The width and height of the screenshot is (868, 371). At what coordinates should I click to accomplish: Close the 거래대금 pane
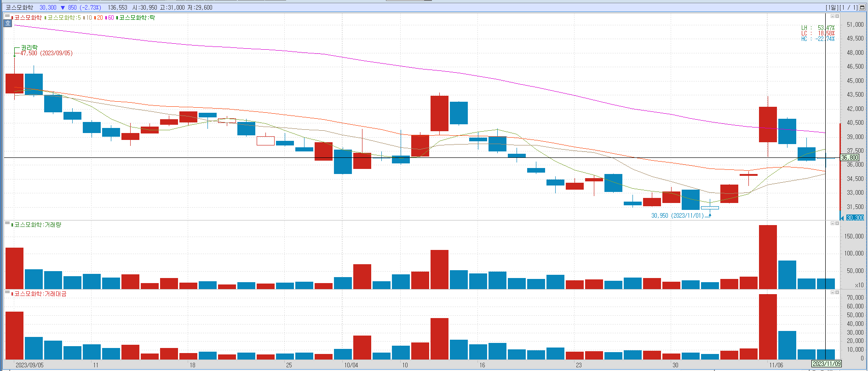[837, 292]
